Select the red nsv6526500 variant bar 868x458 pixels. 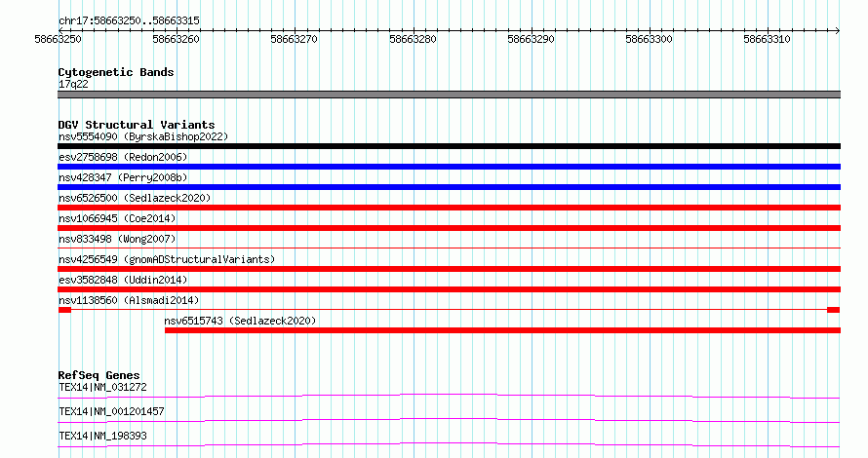pyautogui.click(x=449, y=208)
